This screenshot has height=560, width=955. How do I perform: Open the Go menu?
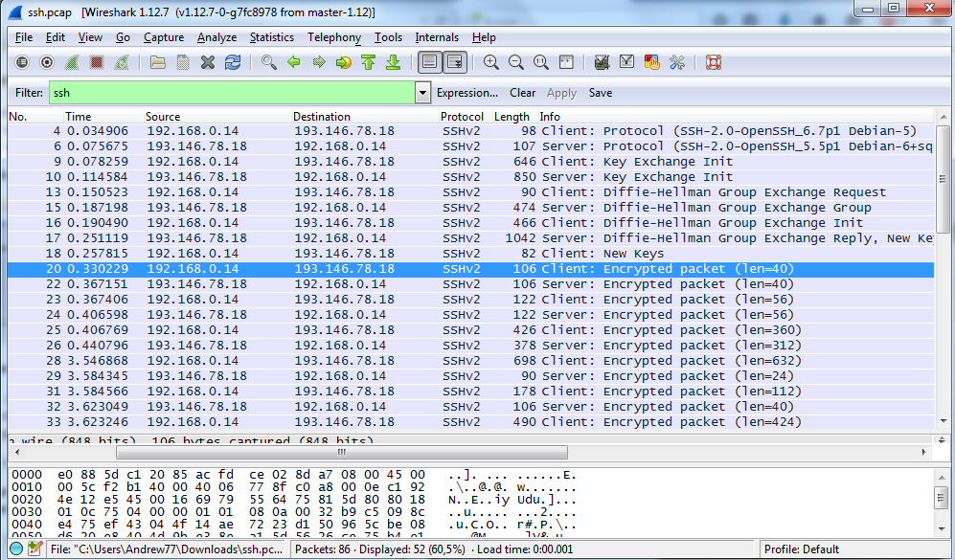click(x=123, y=37)
